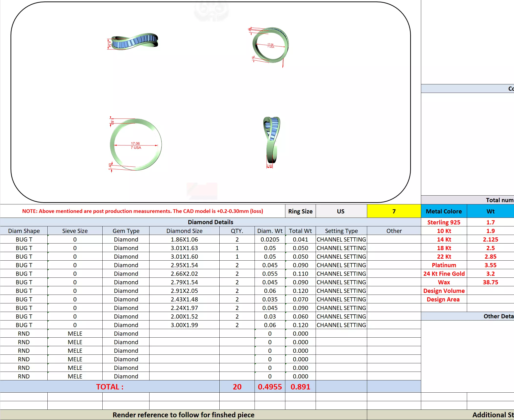Select the US ring size cell
The image size is (514, 420).
coord(341,211)
